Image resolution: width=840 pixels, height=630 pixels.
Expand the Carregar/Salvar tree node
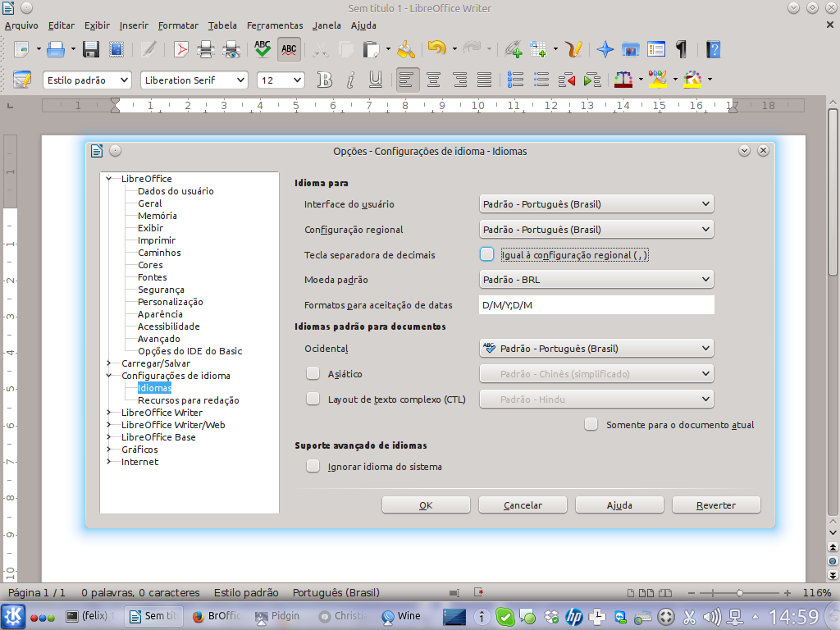[x=109, y=363]
